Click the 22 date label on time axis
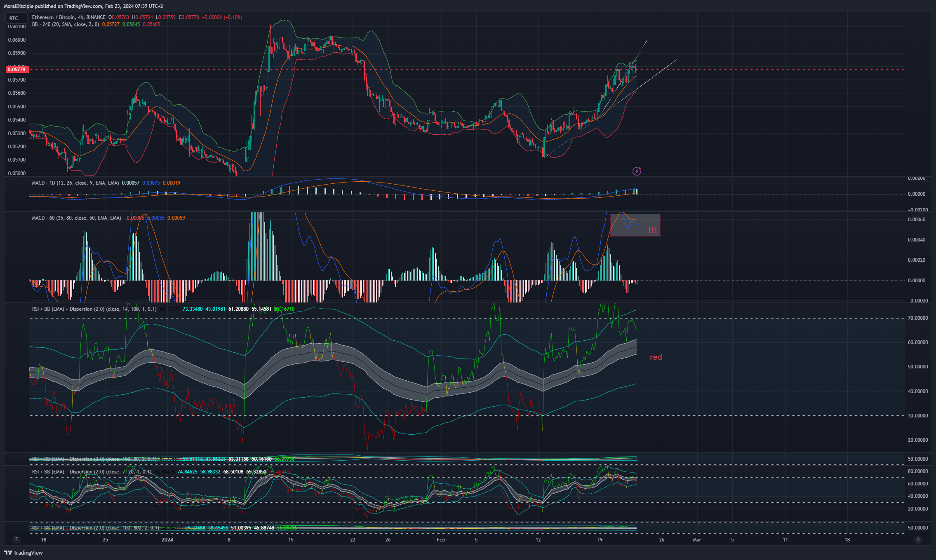This screenshot has width=936, height=560. point(353,540)
